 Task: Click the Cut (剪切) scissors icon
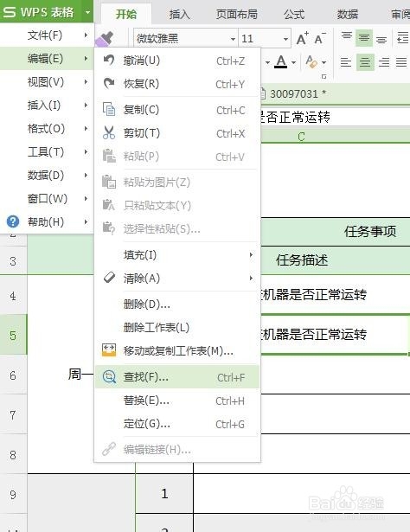click(109, 133)
